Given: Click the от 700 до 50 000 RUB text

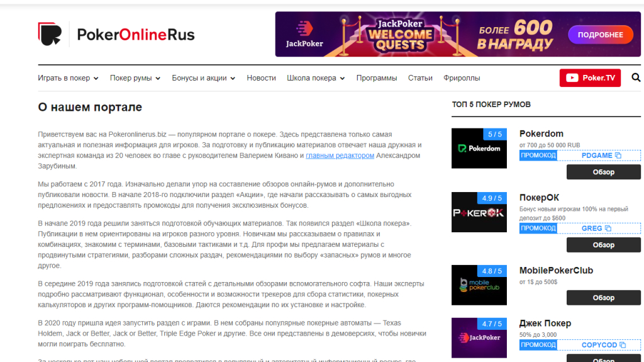Looking at the screenshot, I should click(x=550, y=145).
